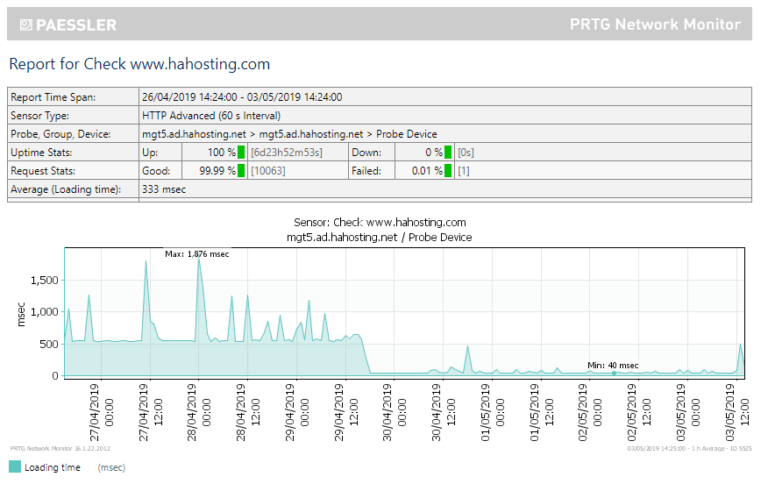
Task: Click the 'Loading time' legend label
Action: pyautogui.click(x=52, y=467)
